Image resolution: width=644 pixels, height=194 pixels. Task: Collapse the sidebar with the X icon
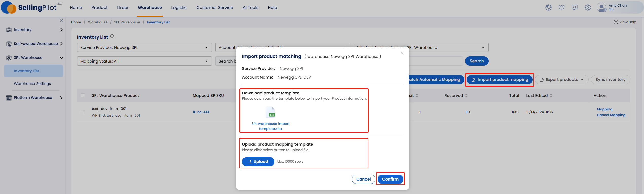[x=62, y=20]
